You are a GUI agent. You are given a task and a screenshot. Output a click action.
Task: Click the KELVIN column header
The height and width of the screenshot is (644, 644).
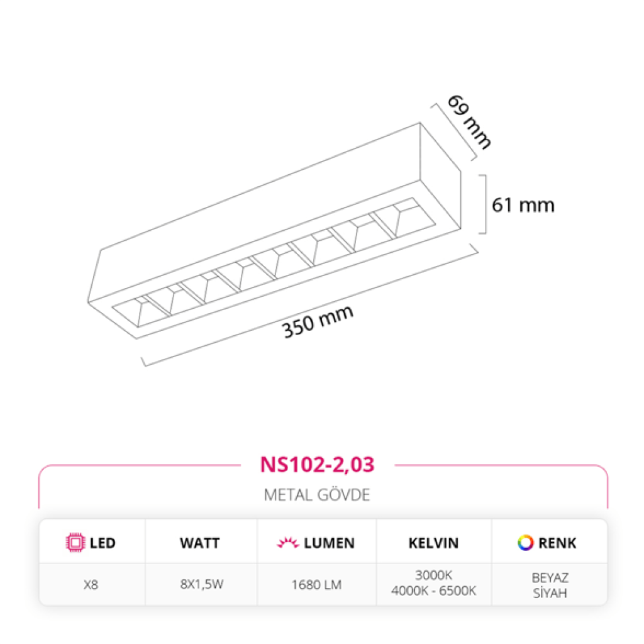coord(433,543)
